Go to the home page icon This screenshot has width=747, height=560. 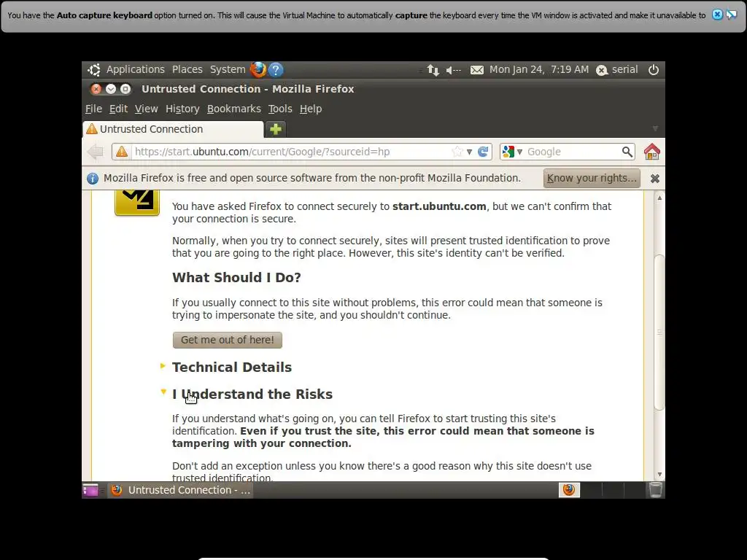tap(651, 152)
